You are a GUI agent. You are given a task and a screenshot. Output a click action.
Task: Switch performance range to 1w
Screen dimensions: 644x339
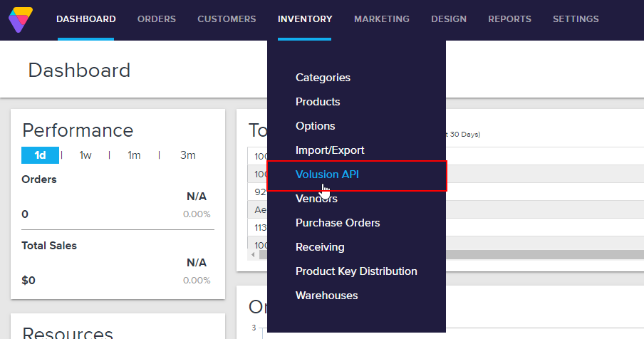[85, 155]
